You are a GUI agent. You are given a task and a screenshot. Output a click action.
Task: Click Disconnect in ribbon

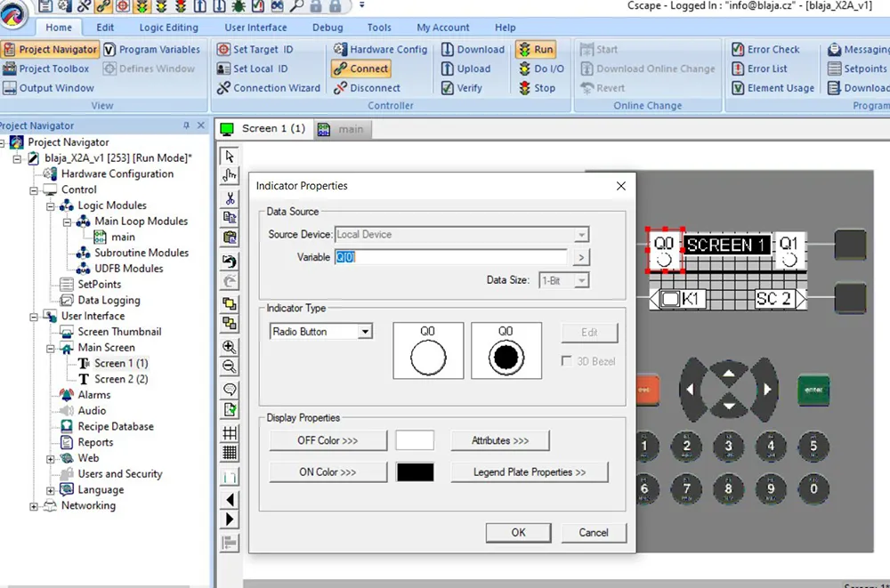(367, 88)
